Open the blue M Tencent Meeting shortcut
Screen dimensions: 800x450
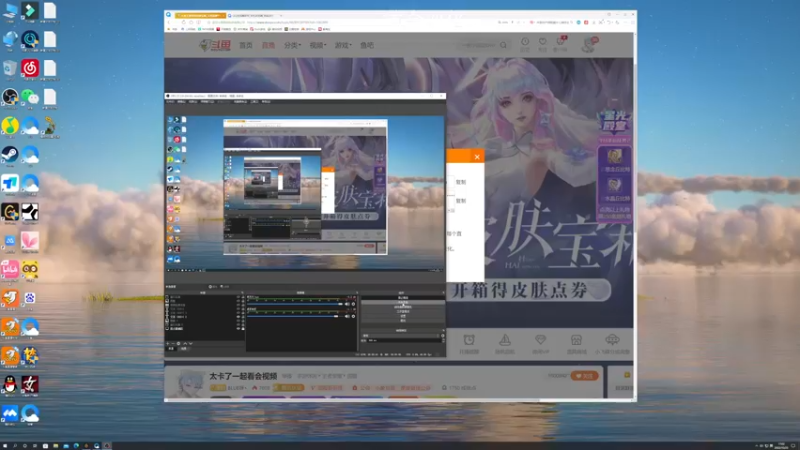click(10, 412)
